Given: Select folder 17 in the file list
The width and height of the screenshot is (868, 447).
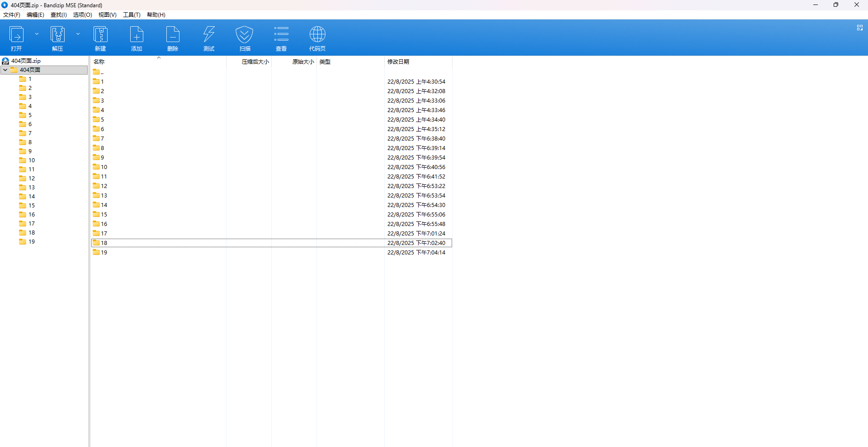Looking at the screenshot, I should pos(271,234).
